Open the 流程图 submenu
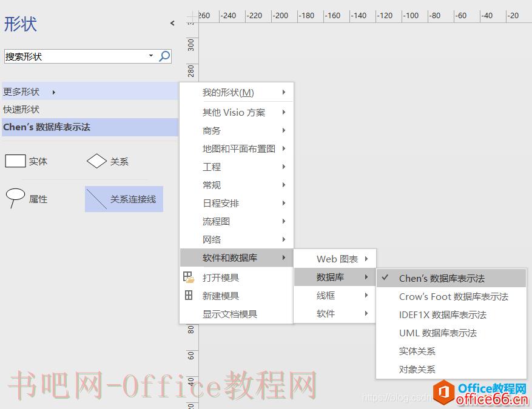Viewport: 532px width, 409px height. click(x=236, y=221)
